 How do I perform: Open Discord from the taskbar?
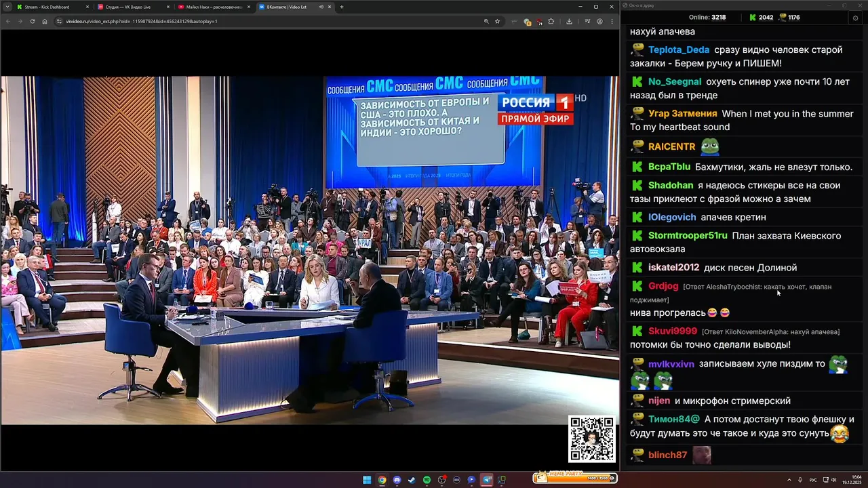397,480
